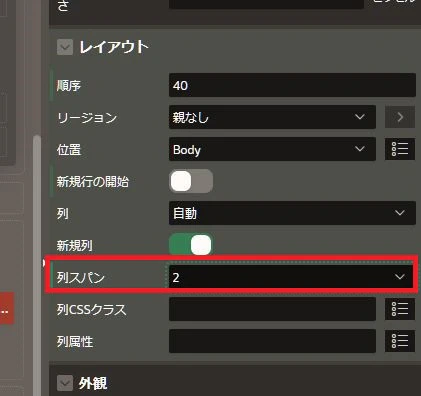Open the 列 dropdown showing 自動
Image resolution: width=421 pixels, height=396 pixels.
click(x=292, y=213)
